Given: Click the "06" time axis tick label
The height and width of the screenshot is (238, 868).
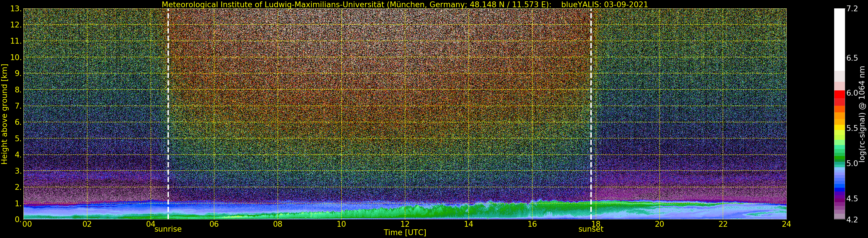Looking at the screenshot, I should click(214, 224).
